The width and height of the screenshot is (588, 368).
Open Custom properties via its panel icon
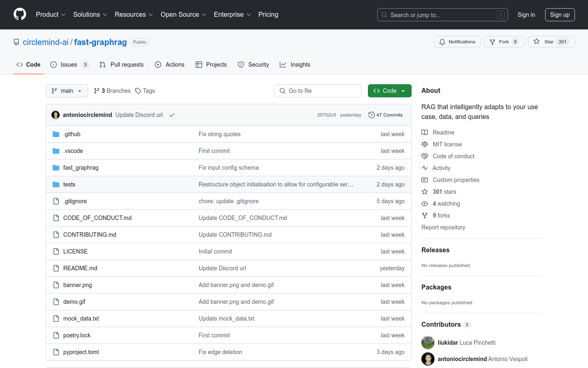[425, 180]
